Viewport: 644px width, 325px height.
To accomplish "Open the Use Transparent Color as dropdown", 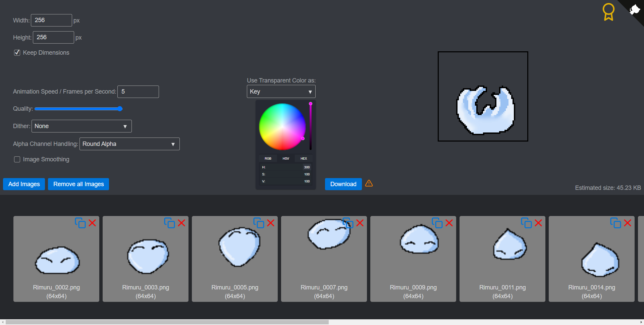I will 281,92.
